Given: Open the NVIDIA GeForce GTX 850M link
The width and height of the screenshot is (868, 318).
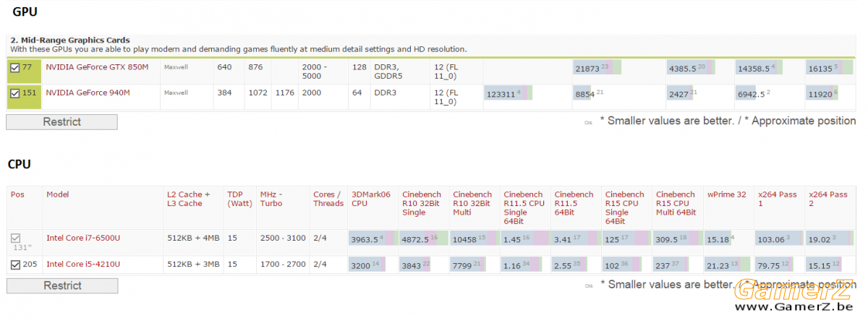Looking at the screenshot, I should (97, 67).
